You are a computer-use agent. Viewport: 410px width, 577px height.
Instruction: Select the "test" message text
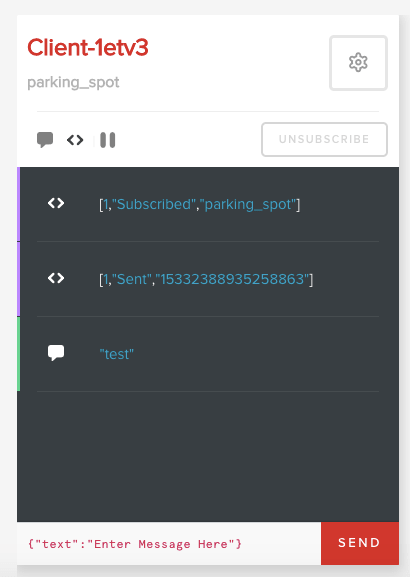pyautogui.click(x=117, y=354)
